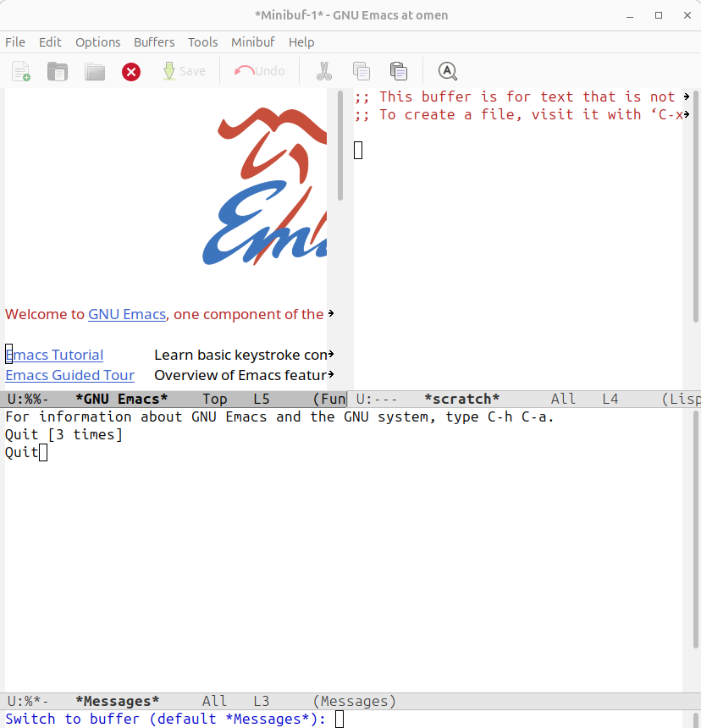Maximize the Emacs window
This screenshot has width=701, height=728.
pos(659,15)
